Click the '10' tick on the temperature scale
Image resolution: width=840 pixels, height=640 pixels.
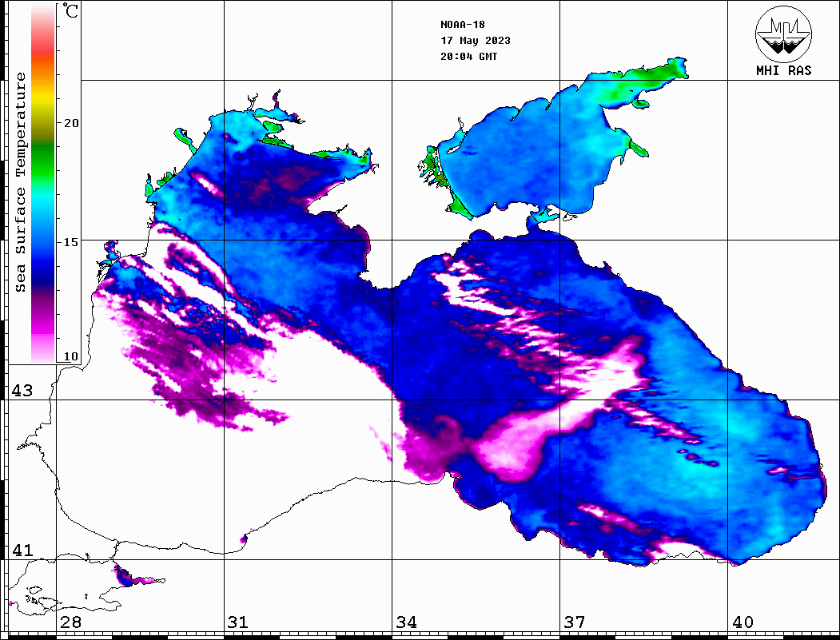pyautogui.click(x=70, y=356)
